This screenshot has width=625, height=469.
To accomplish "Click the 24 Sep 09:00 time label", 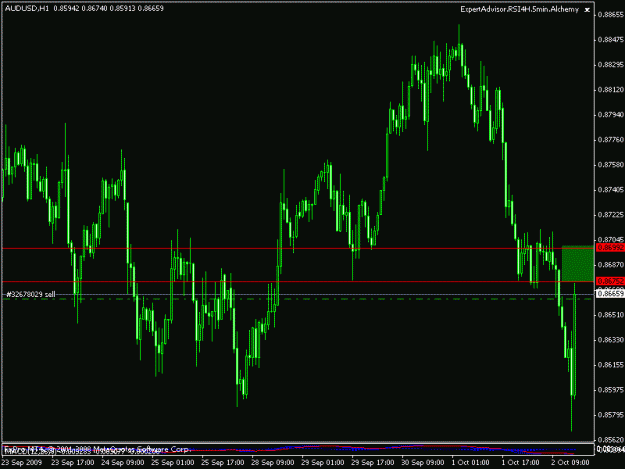I will 123,463.
